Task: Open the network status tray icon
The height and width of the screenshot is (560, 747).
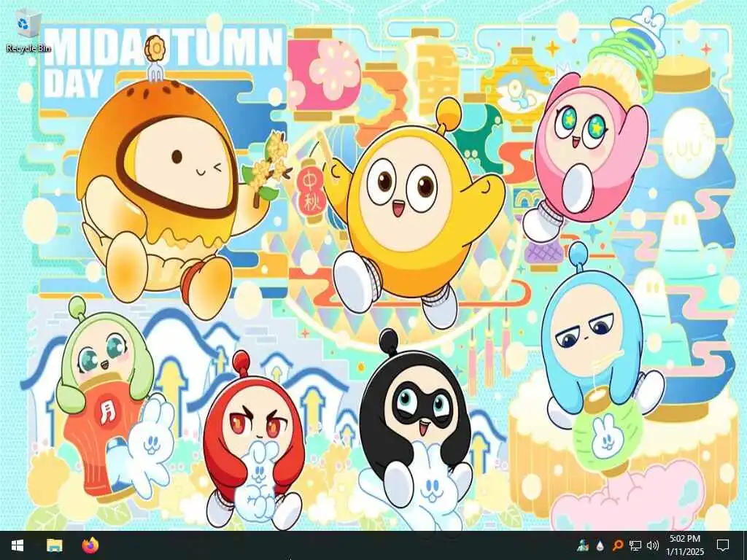Action: [x=635, y=545]
